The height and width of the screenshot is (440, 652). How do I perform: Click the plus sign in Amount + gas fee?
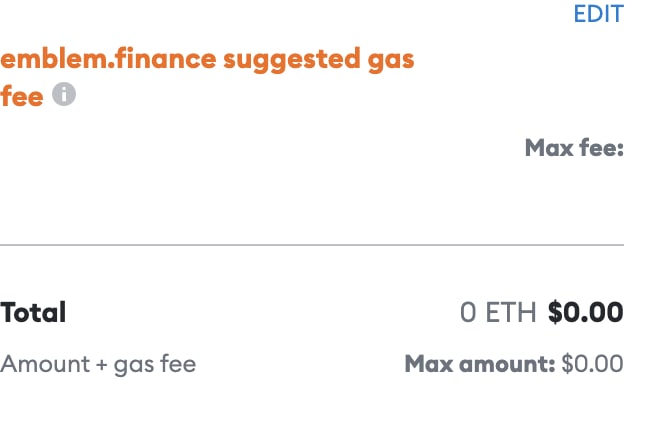click(101, 366)
